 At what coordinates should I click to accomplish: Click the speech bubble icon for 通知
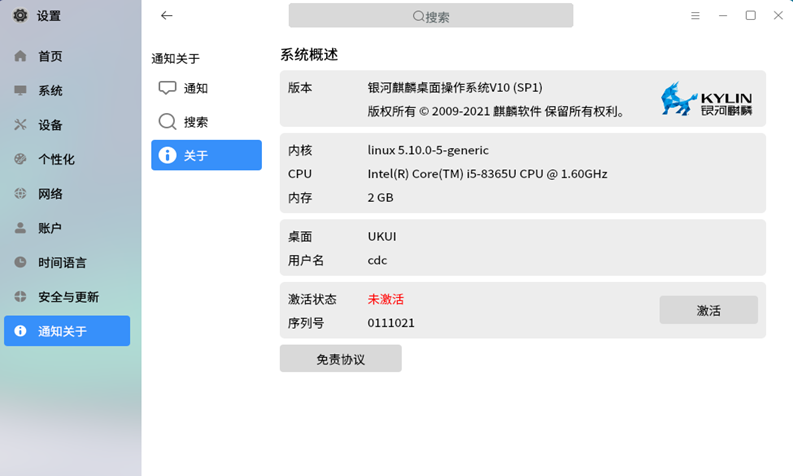[167, 88]
